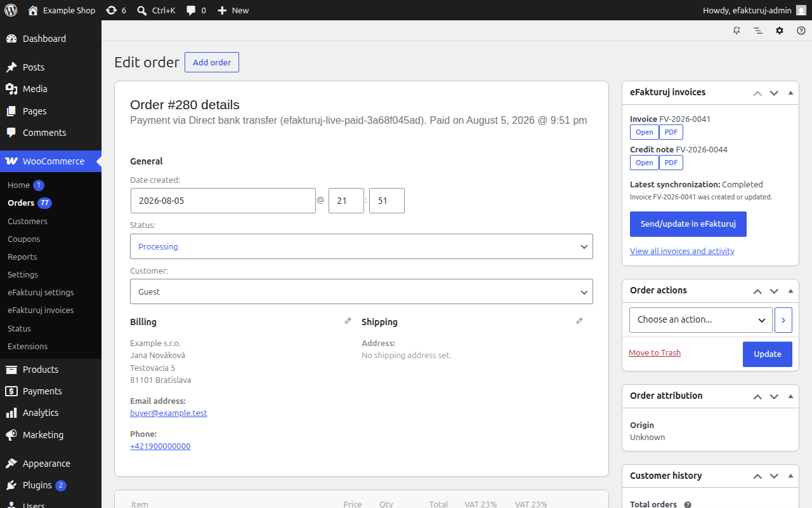Viewport: 812px width, 508px height.
Task: Edit shipping address with pencil icon
Action: pyautogui.click(x=579, y=321)
